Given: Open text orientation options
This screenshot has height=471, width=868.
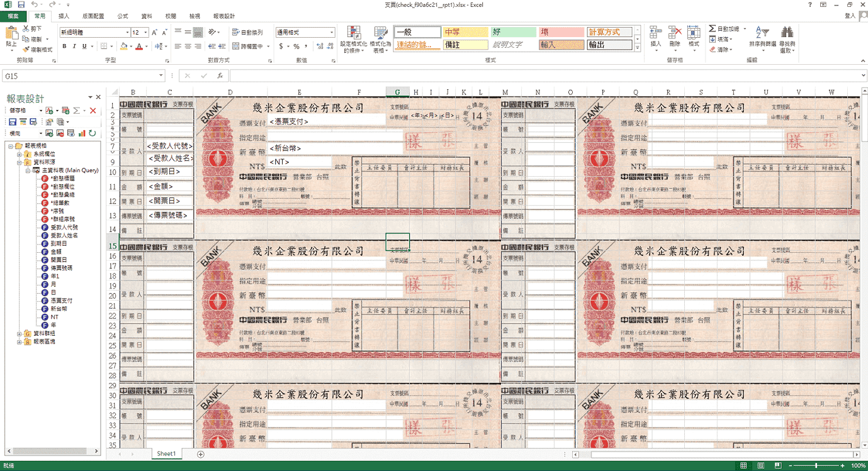Looking at the screenshot, I should click(x=214, y=32).
